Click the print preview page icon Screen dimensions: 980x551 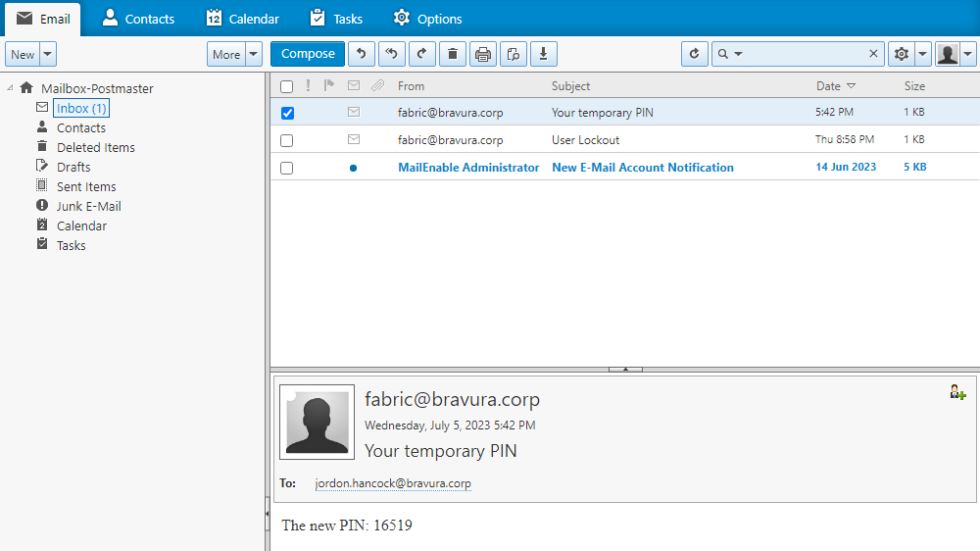pos(514,54)
